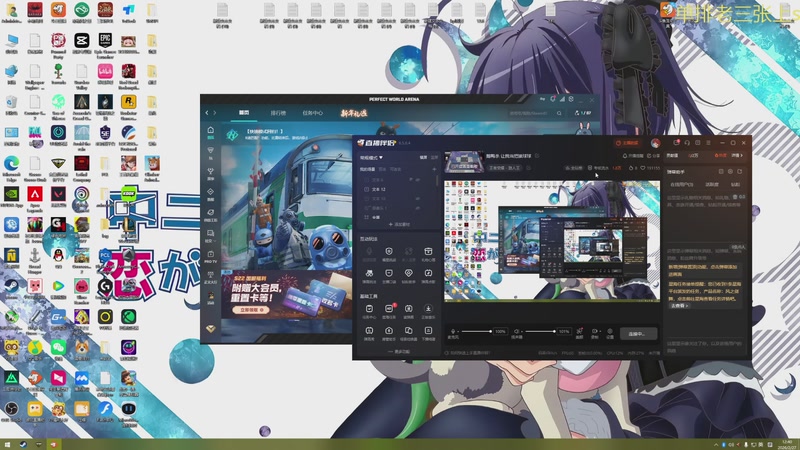Click the bell 开播提醒 button
Viewport: 800px width, 450px height.
[x=633, y=156]
